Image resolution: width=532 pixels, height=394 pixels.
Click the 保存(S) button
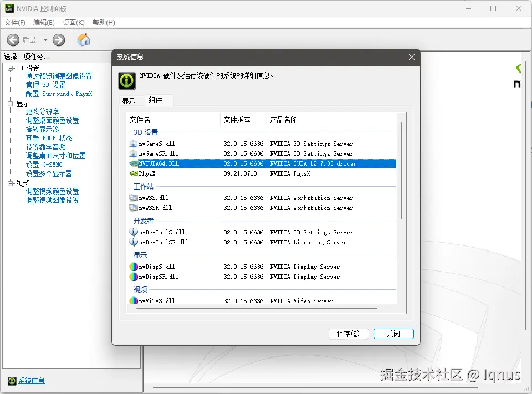(x=349, y=334)
